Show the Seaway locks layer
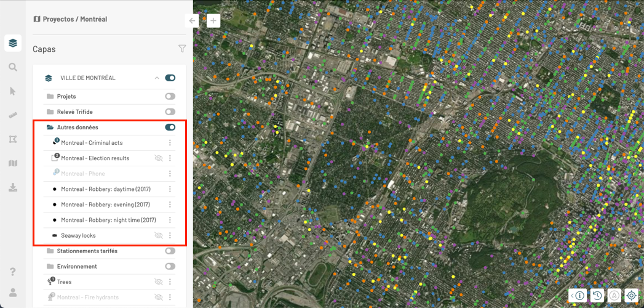Image resolution: width=644 pixels, height=308 pixels. pyautogui.click(x=159, y=235)
